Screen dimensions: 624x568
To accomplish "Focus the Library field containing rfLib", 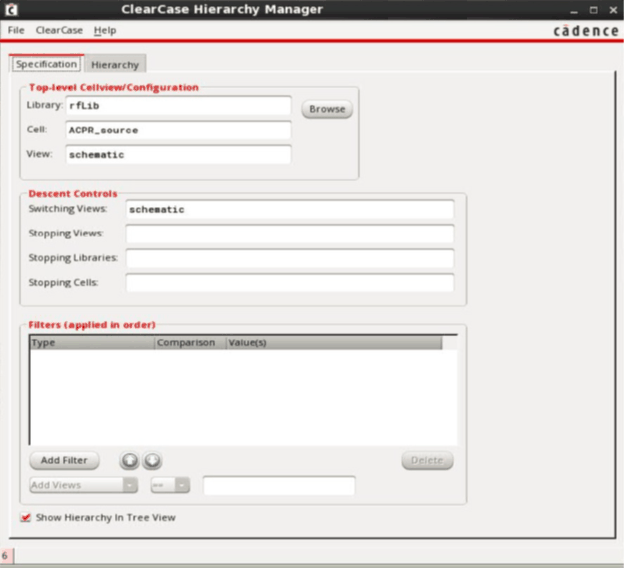I will click(178, 106).
